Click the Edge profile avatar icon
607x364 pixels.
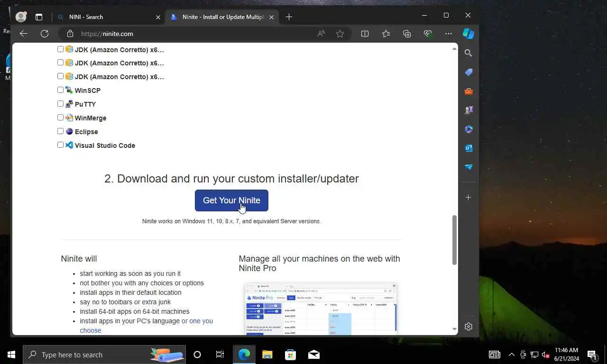(21, 17)
